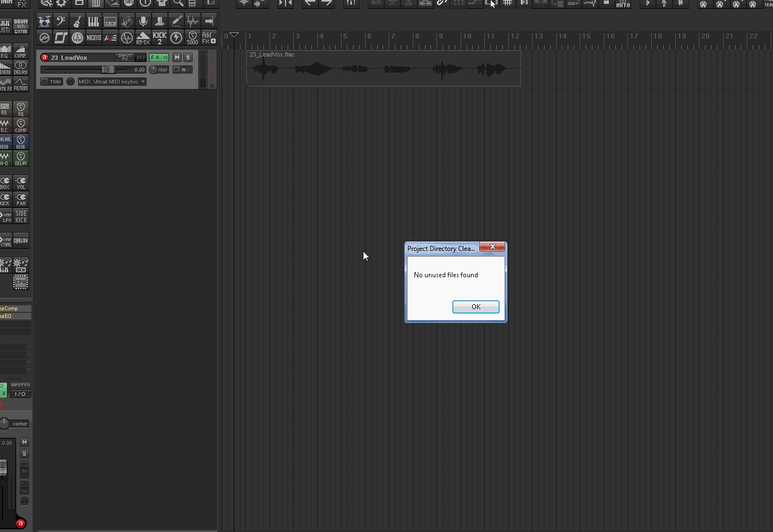Click the Add FX button
773x532 pixels.
click(x=209, y=38)
